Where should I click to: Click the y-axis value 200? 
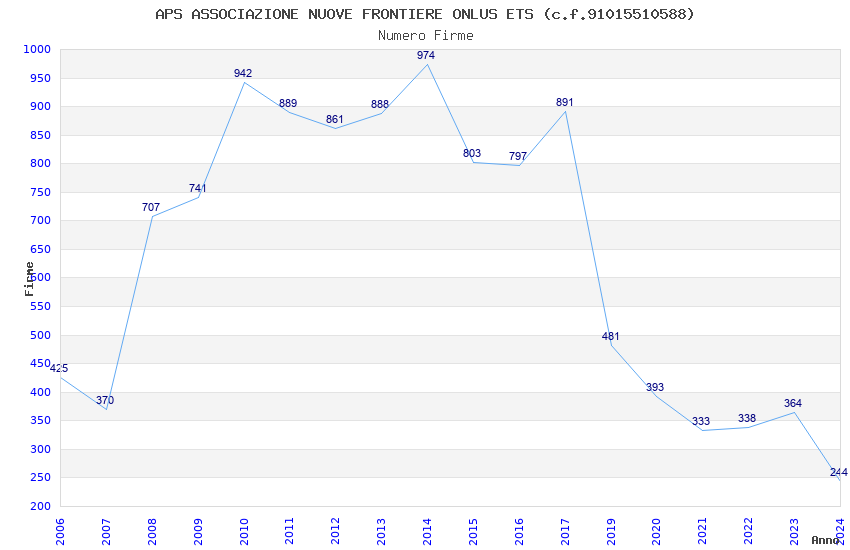pyautogui.click(x=40, y=506)
